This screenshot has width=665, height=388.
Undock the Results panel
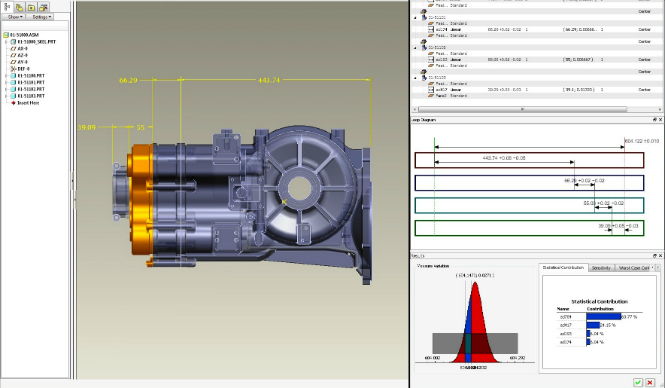coord(655,256)
